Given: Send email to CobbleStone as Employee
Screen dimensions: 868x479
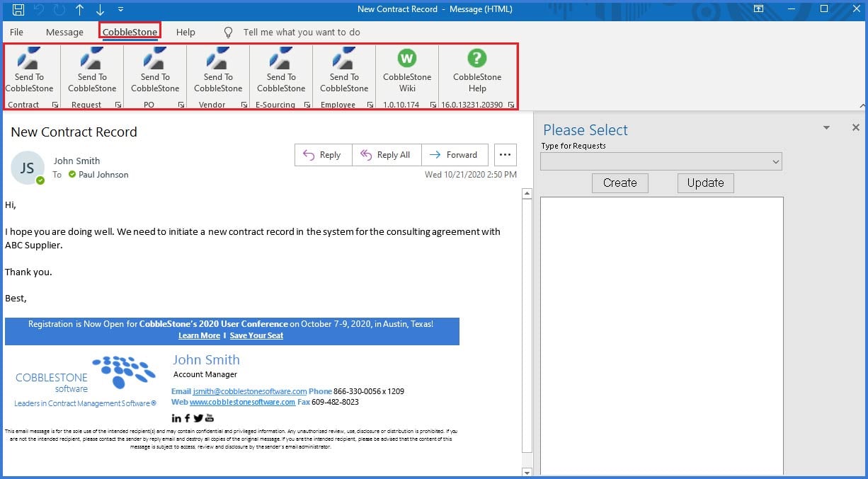Looking at the screenshot, I should tap(344, 71).
